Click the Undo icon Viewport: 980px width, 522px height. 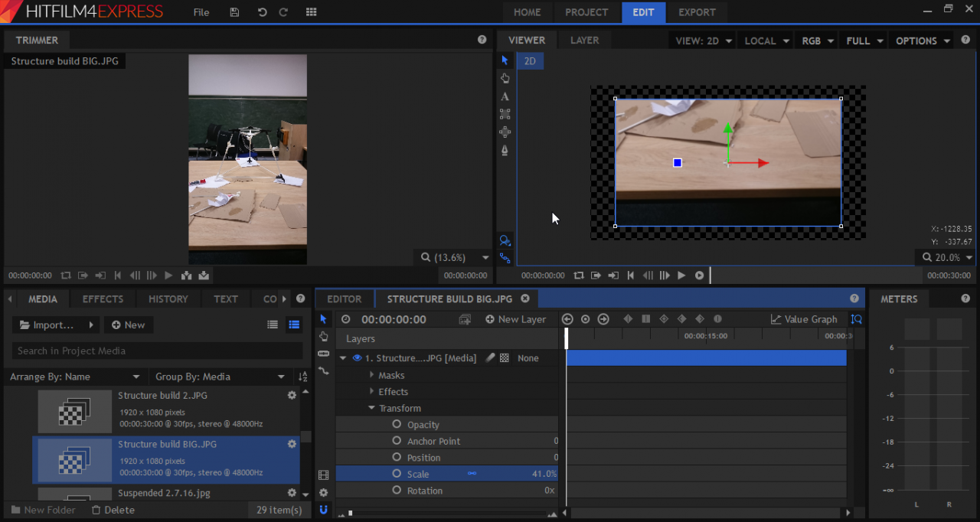pos(263,12)
